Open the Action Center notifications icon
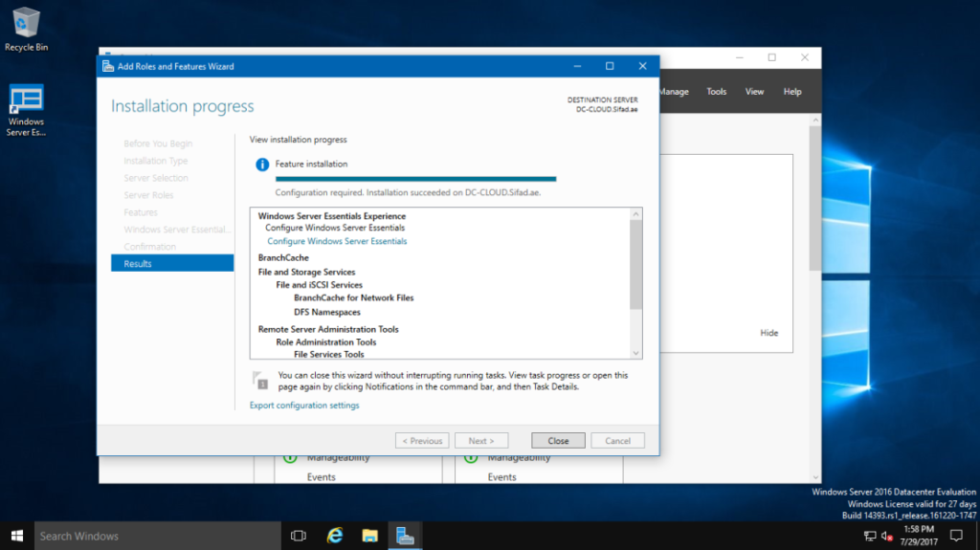980x550 pixels. (x=956, y=536)
